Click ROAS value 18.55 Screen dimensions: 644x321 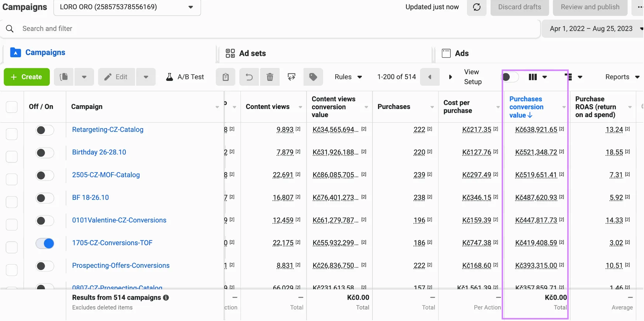614,152
